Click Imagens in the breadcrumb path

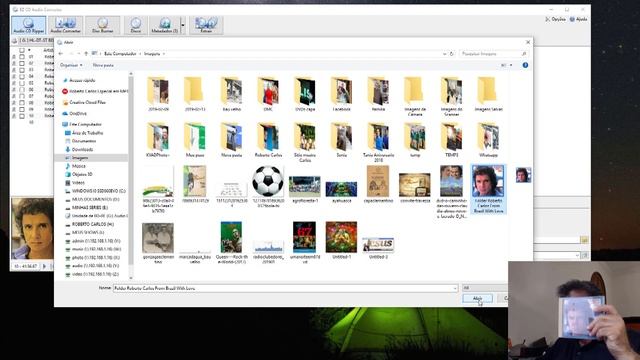[x=152, y=53]
